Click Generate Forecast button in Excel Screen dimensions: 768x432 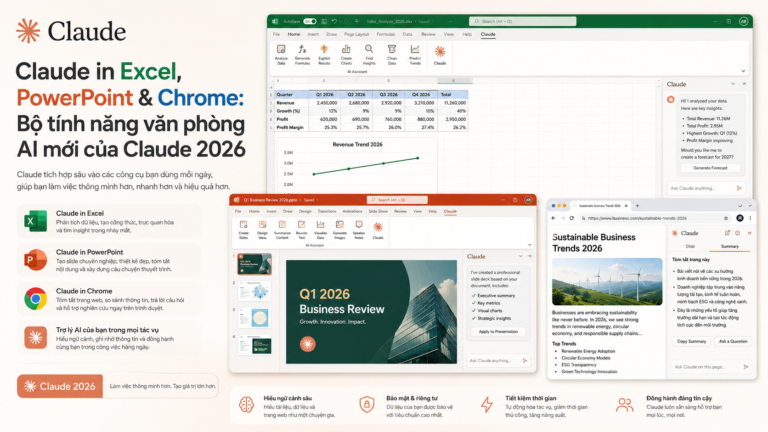click(x=710, y=168)
